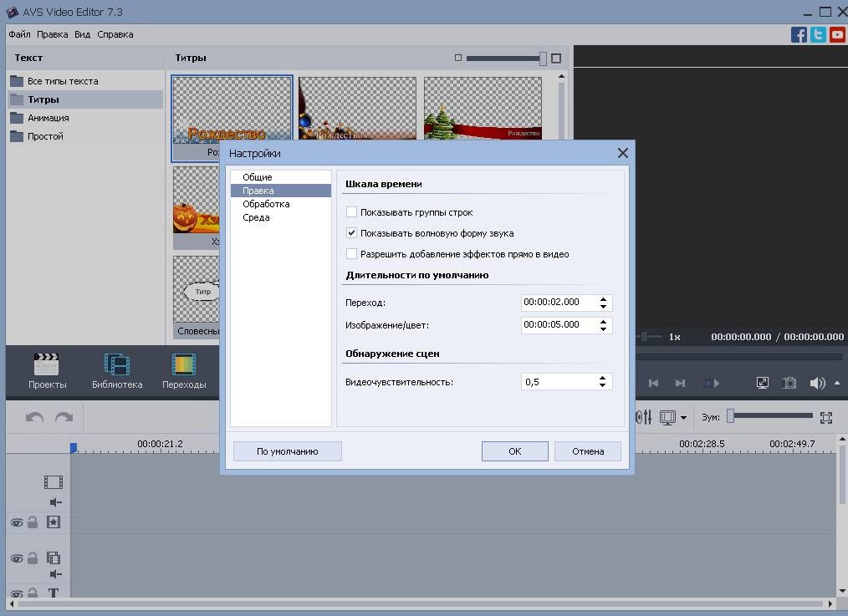Screen dimensions: 848x616
Task: Click Видеочувствительность stepper arrows
Action: [x=602, y=381]
